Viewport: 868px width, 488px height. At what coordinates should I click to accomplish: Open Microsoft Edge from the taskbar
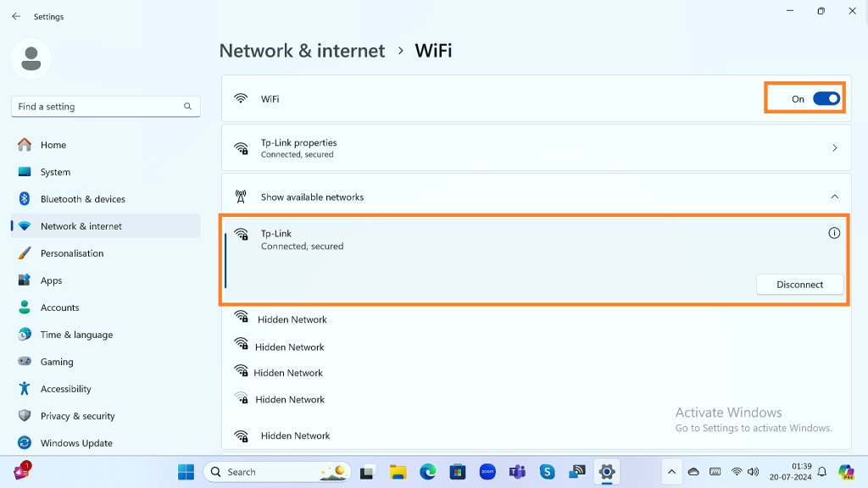click(x=427, y=472)
